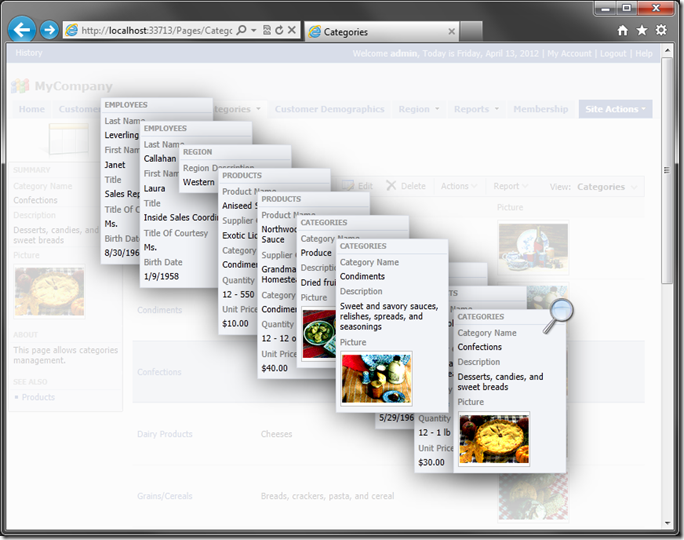Click the Logout link

[x=613, y=54]
